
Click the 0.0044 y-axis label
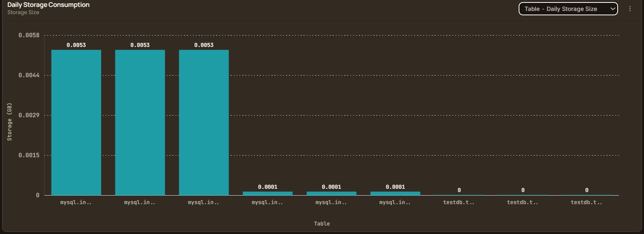click(x=29, y=75)
